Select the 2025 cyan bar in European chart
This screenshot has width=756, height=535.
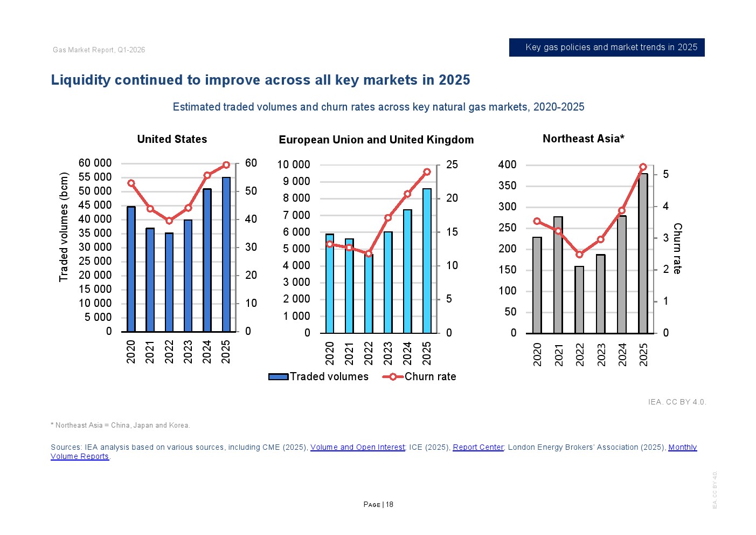point(427,261)
